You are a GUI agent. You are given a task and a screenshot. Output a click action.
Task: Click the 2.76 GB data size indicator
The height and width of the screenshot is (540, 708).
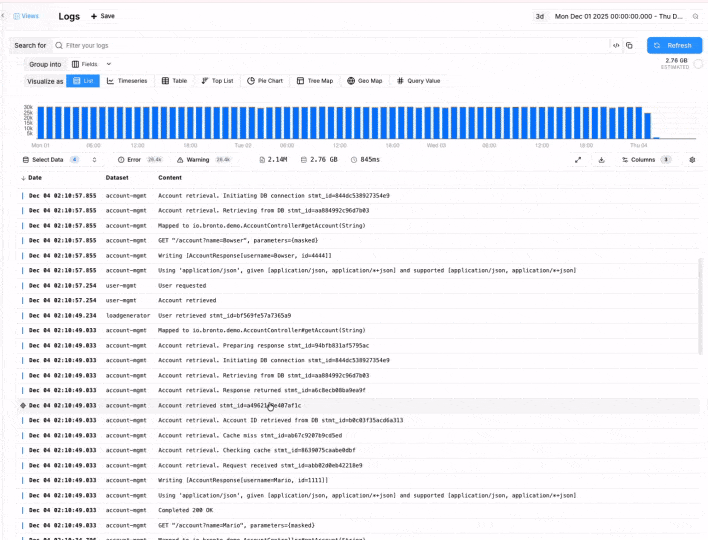point(319,160)
